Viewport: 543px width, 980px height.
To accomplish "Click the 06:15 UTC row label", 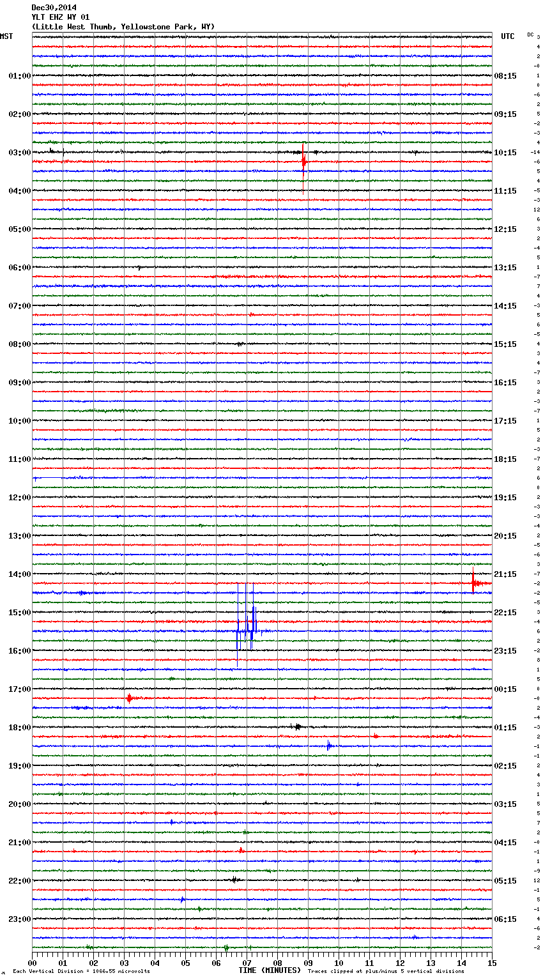I will coord(505,919).
